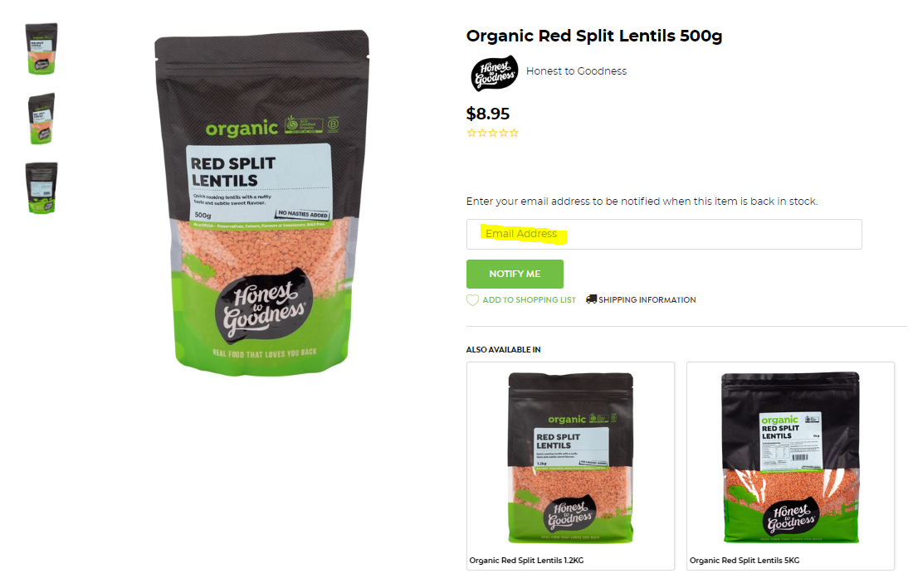Select the third star rating icon

pyautogui.click(x=492, y=134)
